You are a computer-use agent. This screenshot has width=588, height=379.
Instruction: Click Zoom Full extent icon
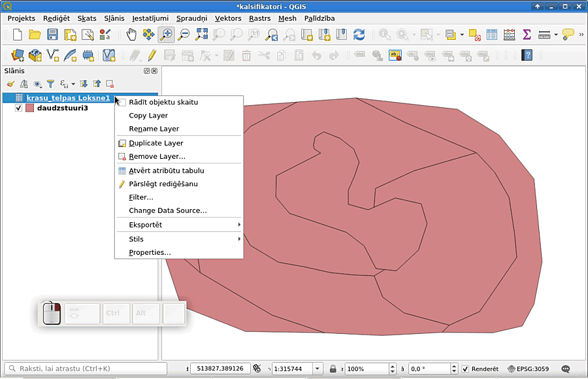click(x=201, y=35)
